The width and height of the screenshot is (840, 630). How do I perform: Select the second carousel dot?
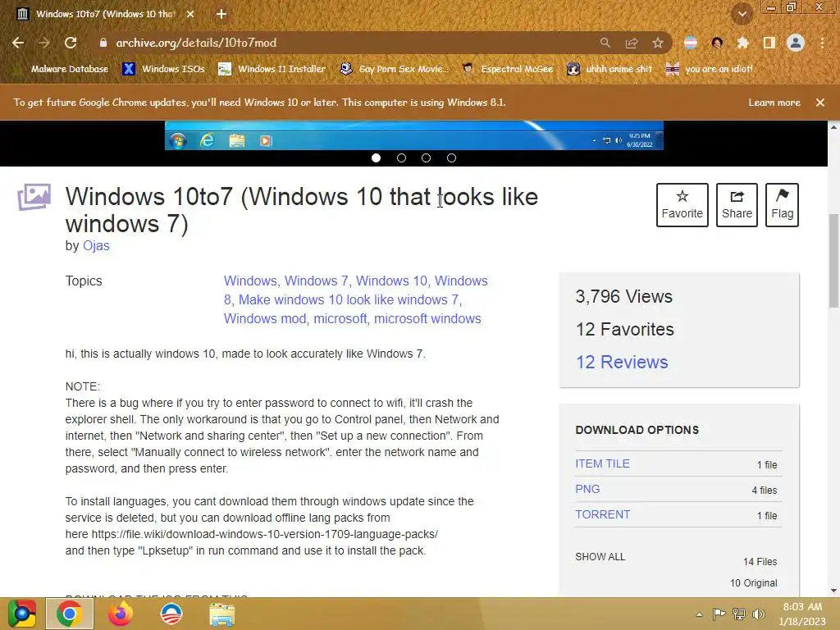coord(401,158)
